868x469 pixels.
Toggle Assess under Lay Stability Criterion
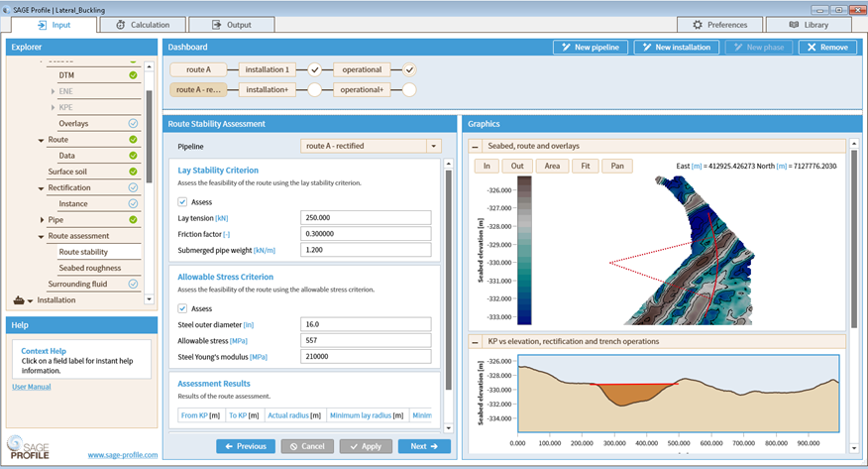click(182, 202)
